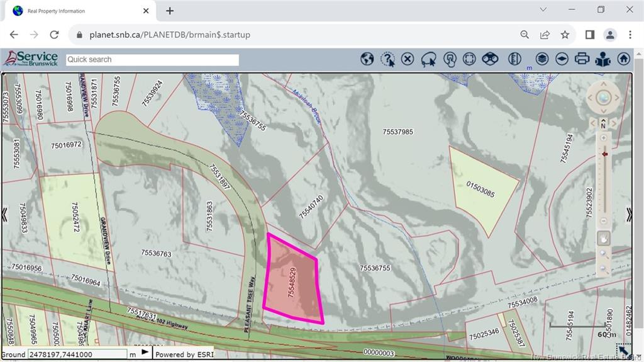Click the red zoom level slider handle

point(604,154)
